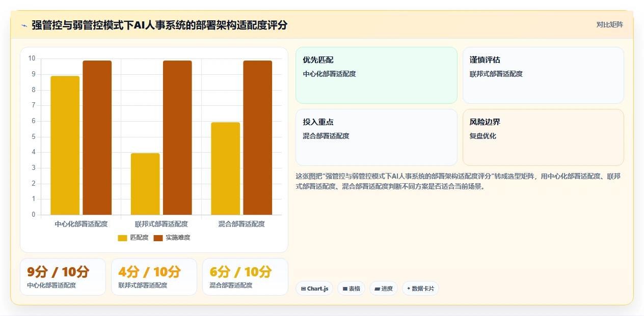Open the 投入重点 matrix card
Viewport: 644px width, 316px height.
tap(377, 137)
